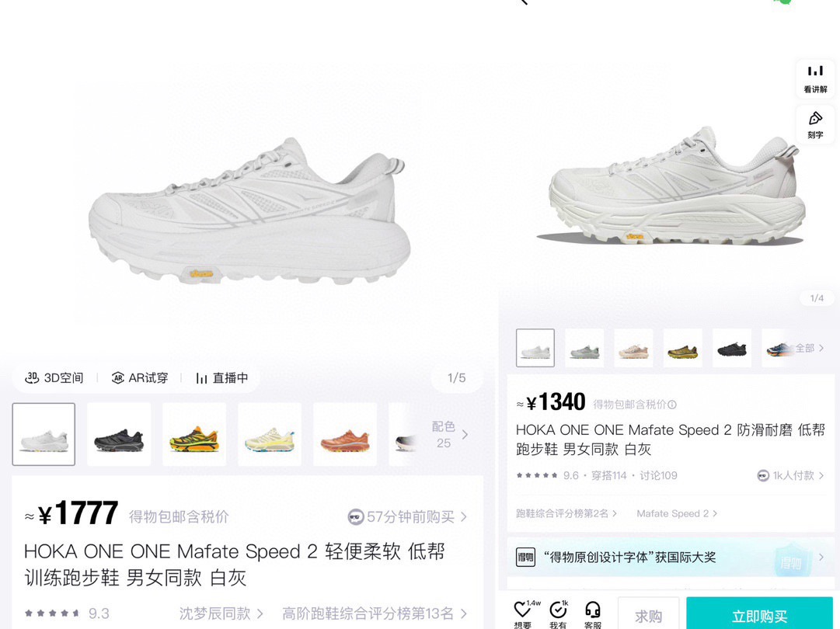Select the black colorway thumbnail on left
This screenshot has width=840, height=629.
119,435
